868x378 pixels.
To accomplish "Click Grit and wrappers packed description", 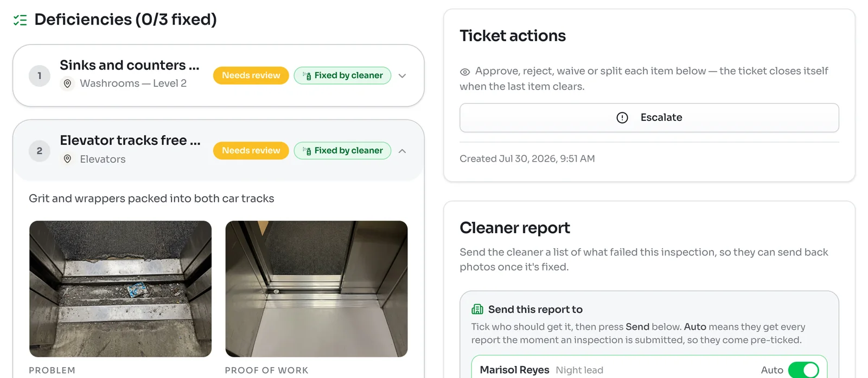I will point(151,198).
